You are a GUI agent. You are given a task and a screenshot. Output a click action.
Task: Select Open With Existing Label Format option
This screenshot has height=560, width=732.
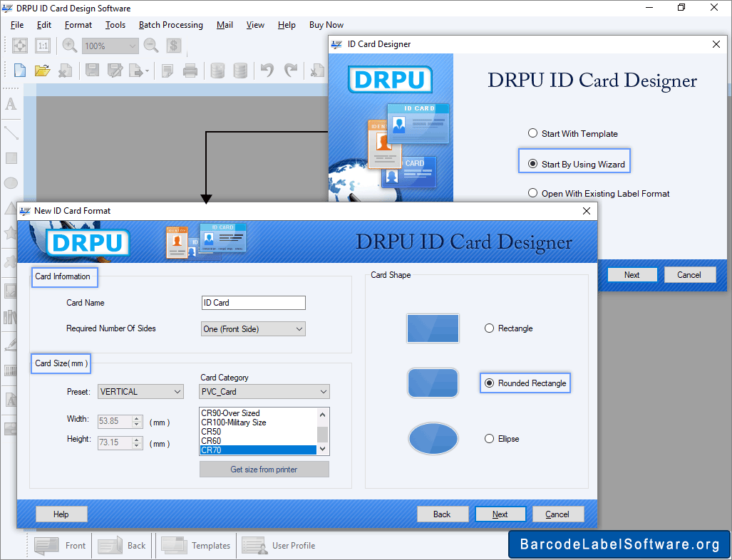[x=532, y=193]
